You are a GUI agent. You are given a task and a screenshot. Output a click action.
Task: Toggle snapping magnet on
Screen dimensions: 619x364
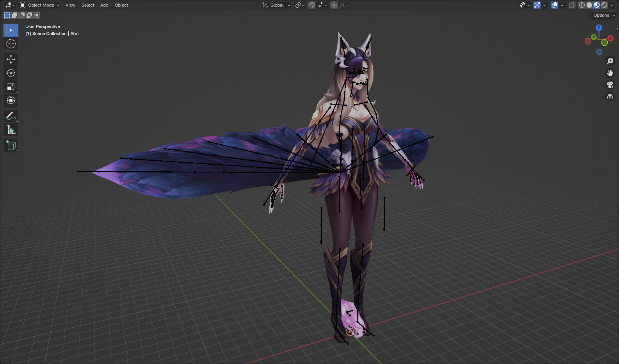click(x=312, y=5)
